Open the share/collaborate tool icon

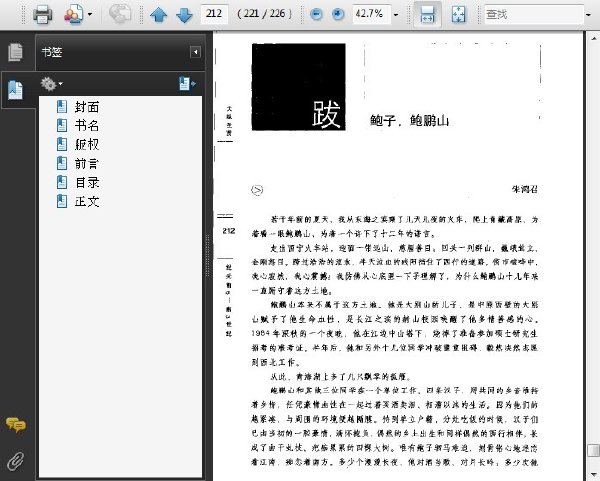pos(74,15)
